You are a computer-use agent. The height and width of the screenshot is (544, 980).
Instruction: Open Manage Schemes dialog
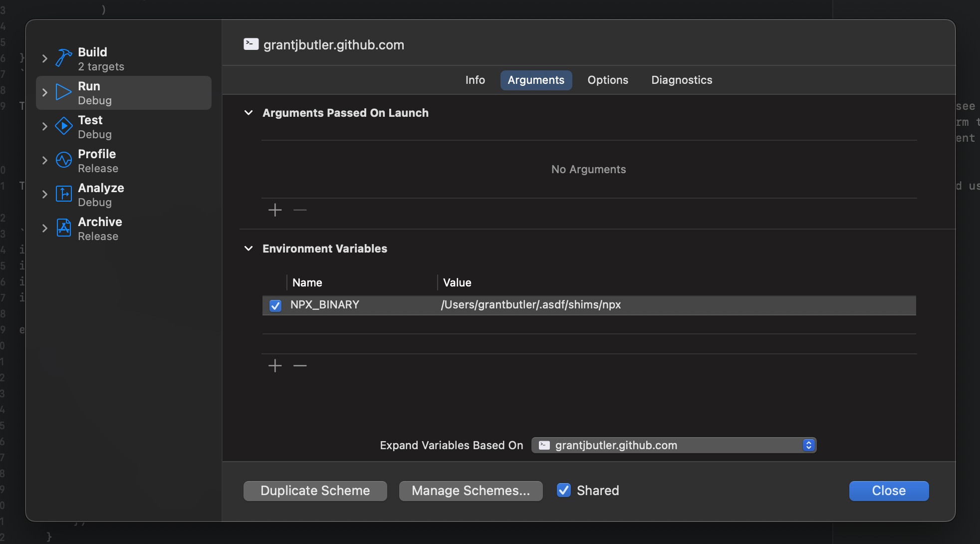pyautogui.click(x=471, y=491)
